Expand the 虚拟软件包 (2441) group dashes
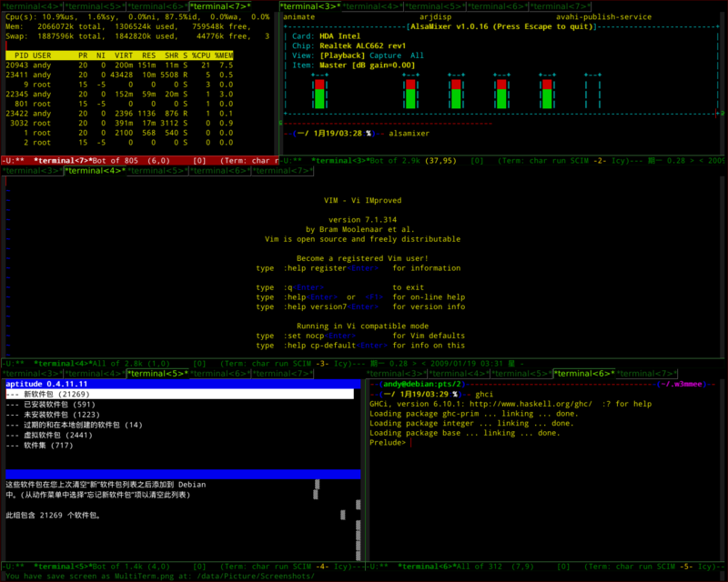 click(13, 435)
